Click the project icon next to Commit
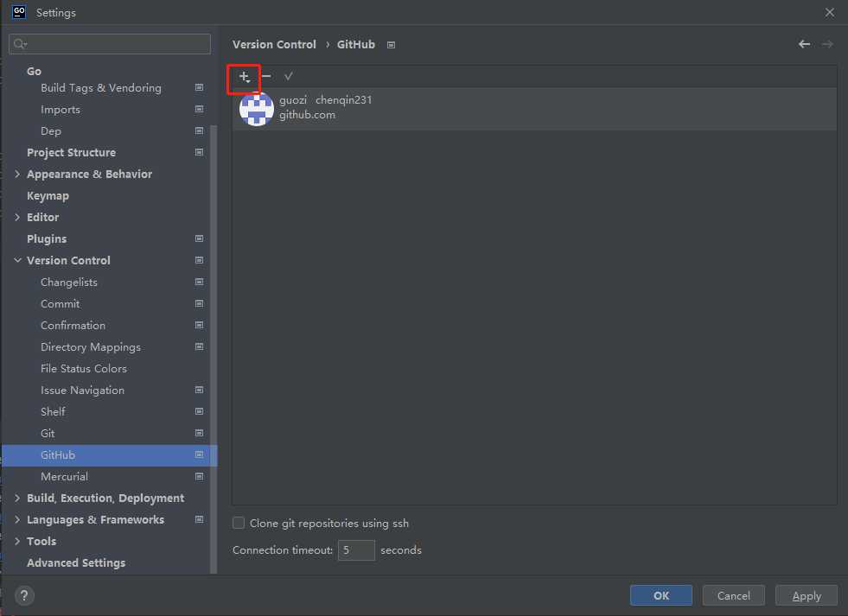848x616 pixels. coord(199,303)
